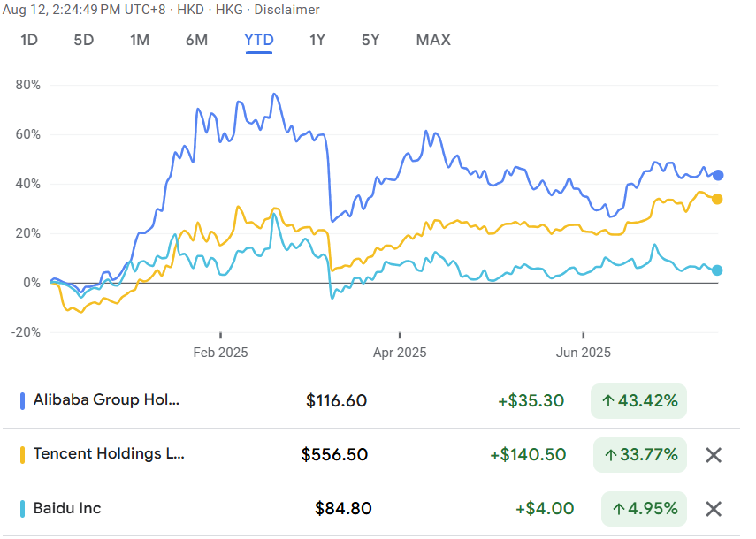Switch chart to 6M range
756x539 pixels.
pyautogui.click(x=196, y=40)
